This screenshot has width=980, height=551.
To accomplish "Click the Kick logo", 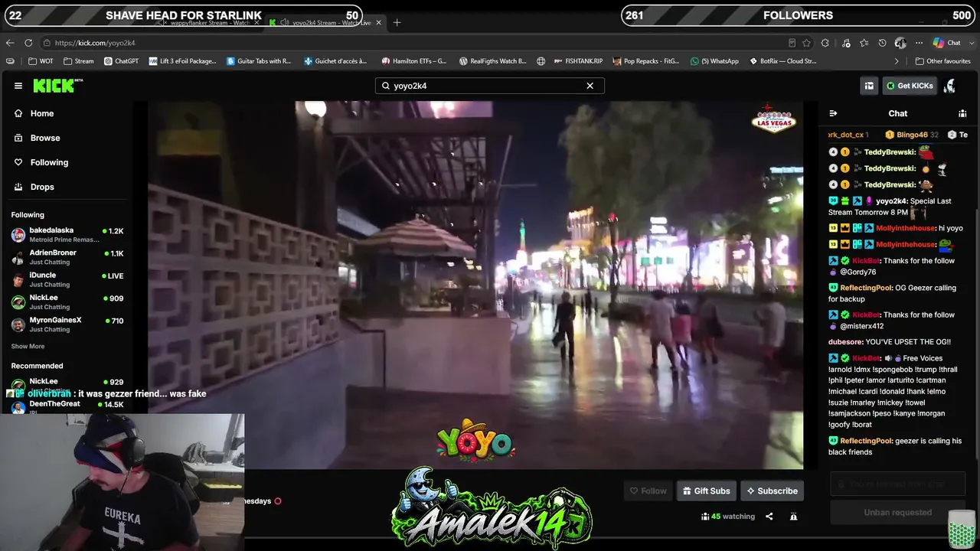I will point(57,86).
